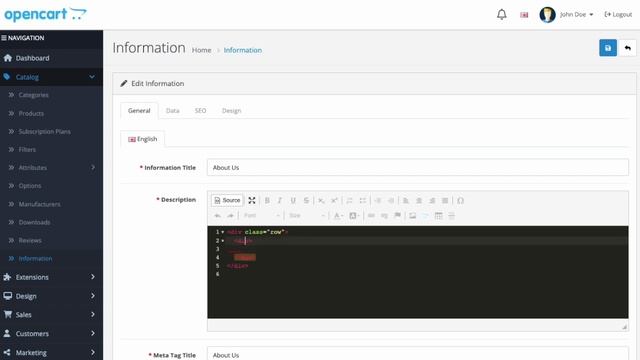Image resolution: width=640 pixels, height=360 pixels.
Task: Focus the Information Title field
Action: [418, 167]
